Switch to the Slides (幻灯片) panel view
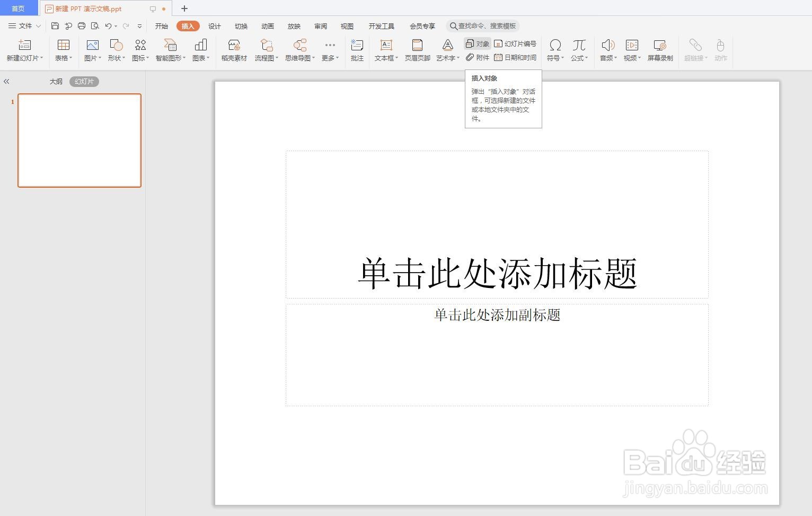Image resolution: width=812 pixels, height=516 pixels. point(84,81)
